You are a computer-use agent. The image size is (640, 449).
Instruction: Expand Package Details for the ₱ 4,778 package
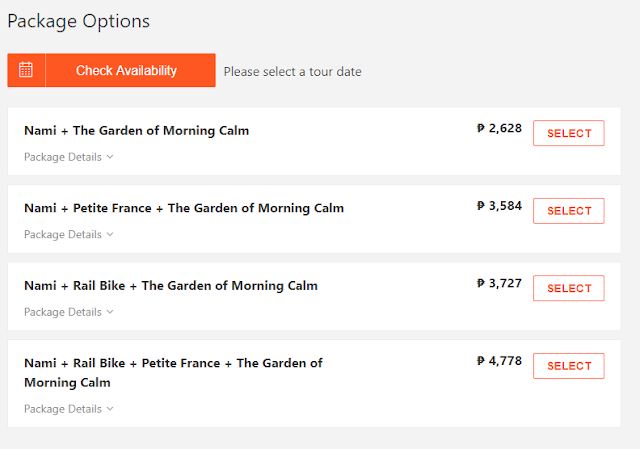(68, 409)
